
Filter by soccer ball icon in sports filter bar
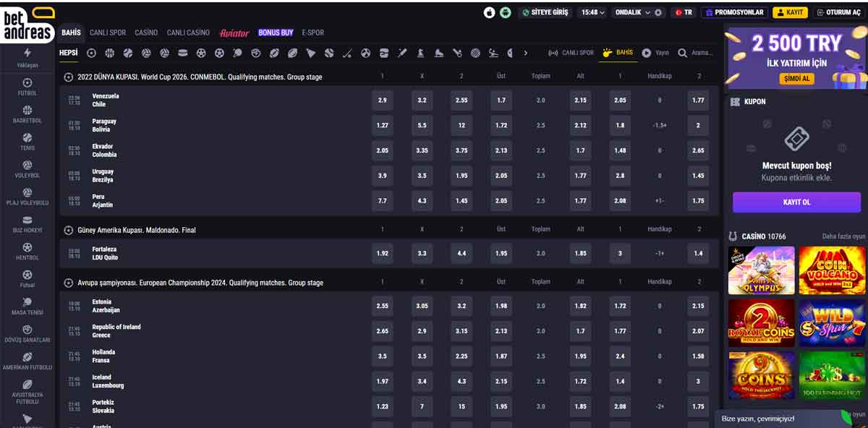pyautogui.click(x=91, y=53)
